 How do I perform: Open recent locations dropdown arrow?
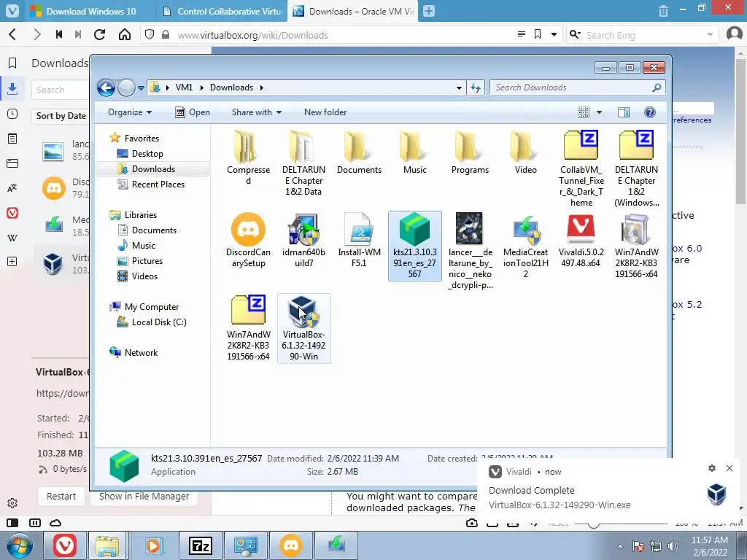pos(141,88)
